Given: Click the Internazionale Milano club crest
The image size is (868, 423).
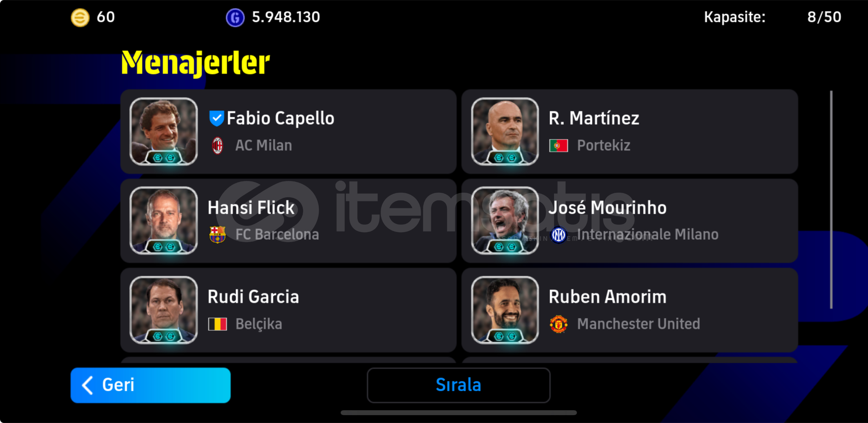Looking at the screenshot, I should click(x=559, y=235).
